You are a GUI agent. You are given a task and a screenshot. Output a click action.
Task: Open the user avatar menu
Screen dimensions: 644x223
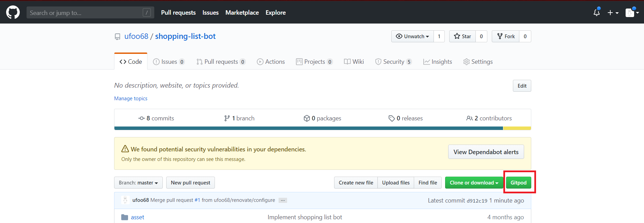click(x=632, y=13)
